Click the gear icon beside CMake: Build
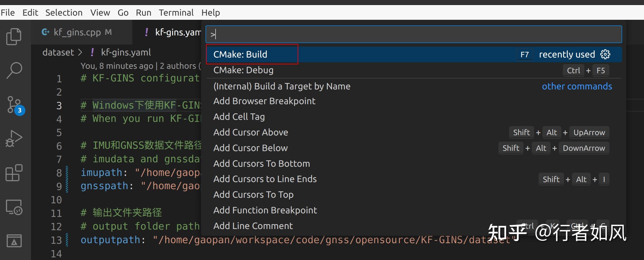Image resolution: width=644 pixels, height=260 pixels. click(605, 54)
